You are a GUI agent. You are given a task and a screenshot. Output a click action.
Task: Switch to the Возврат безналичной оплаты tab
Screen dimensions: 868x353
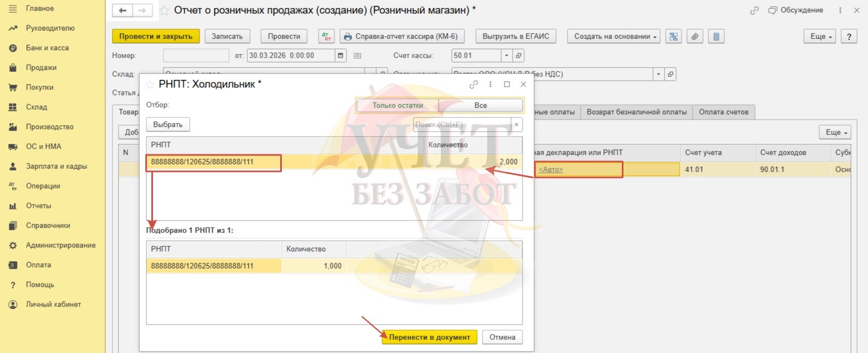tap(637, 112)
